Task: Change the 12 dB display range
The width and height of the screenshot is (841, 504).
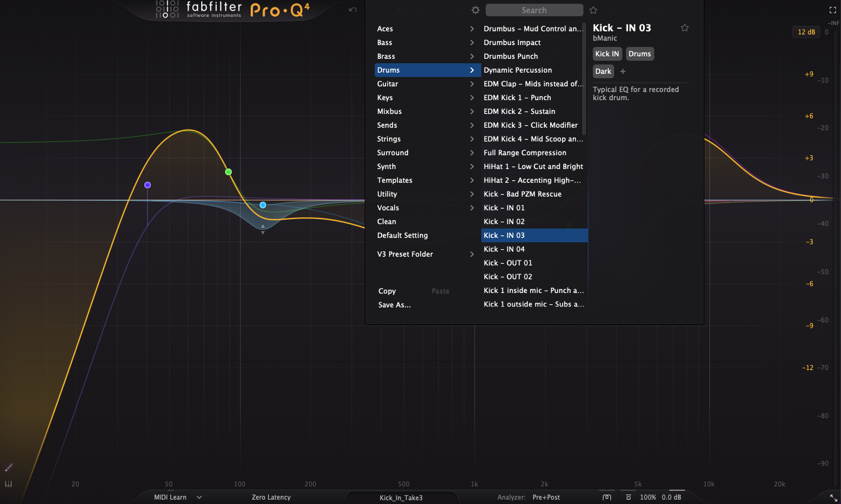Action: point(806,32)
